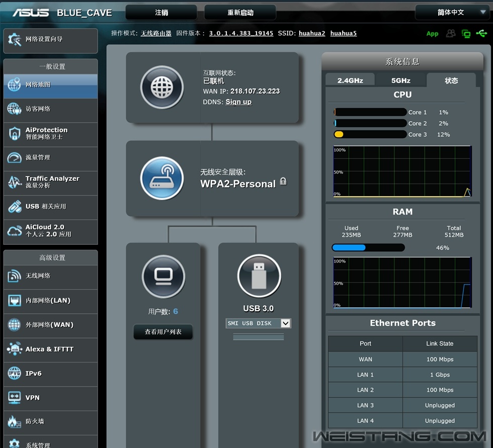Click 查看用户列表 view client list button

point(163,332)
